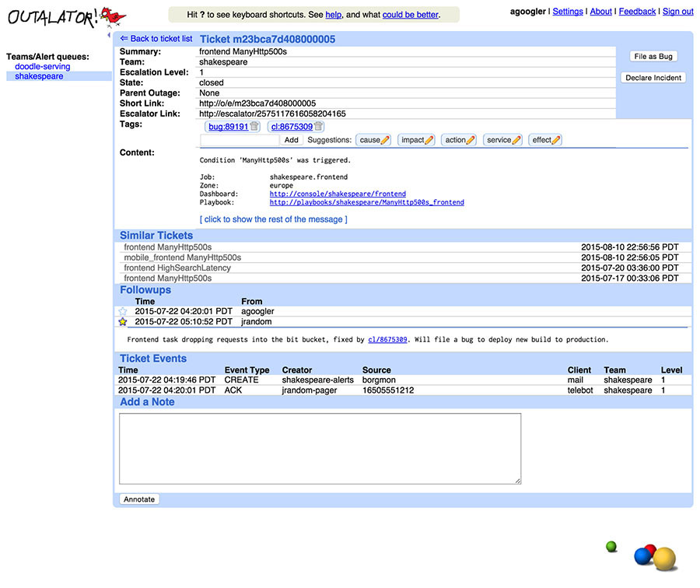Delete the bug:89191 tag via trash icon
The image size is (700, 588).
pyautogui.click(x=254, y=126)
